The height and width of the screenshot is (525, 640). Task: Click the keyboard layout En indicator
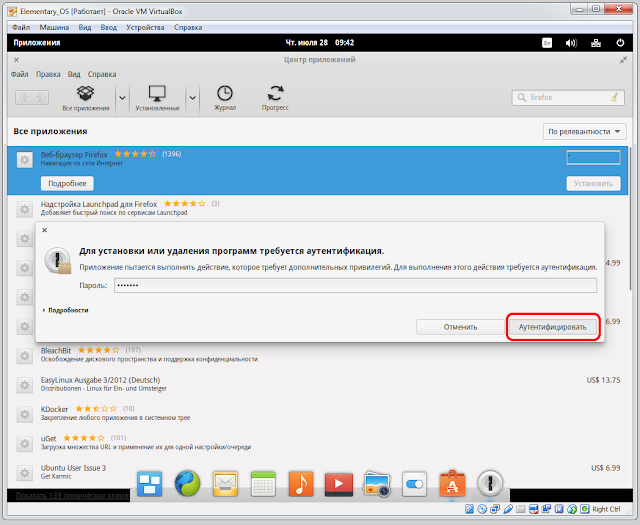[x=547, y=43]
